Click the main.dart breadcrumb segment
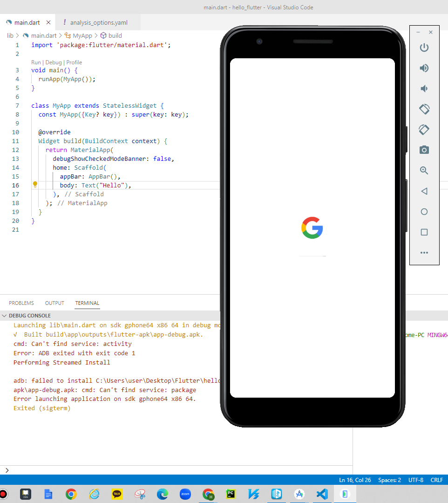 (44, 35)
